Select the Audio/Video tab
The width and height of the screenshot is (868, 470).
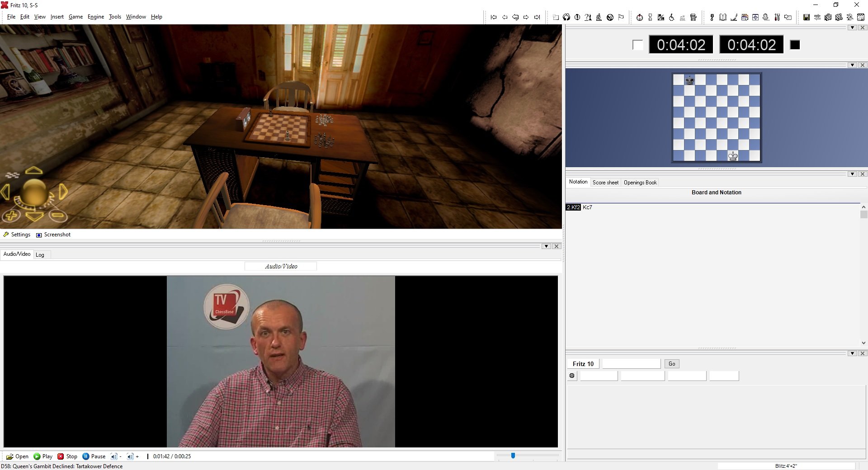(17, 254)
